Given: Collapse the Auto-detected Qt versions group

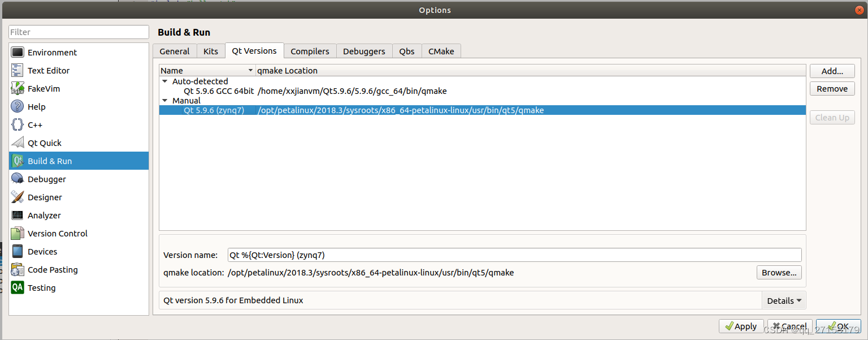Looking at the screenshot, I should click(x=164, y=81).
